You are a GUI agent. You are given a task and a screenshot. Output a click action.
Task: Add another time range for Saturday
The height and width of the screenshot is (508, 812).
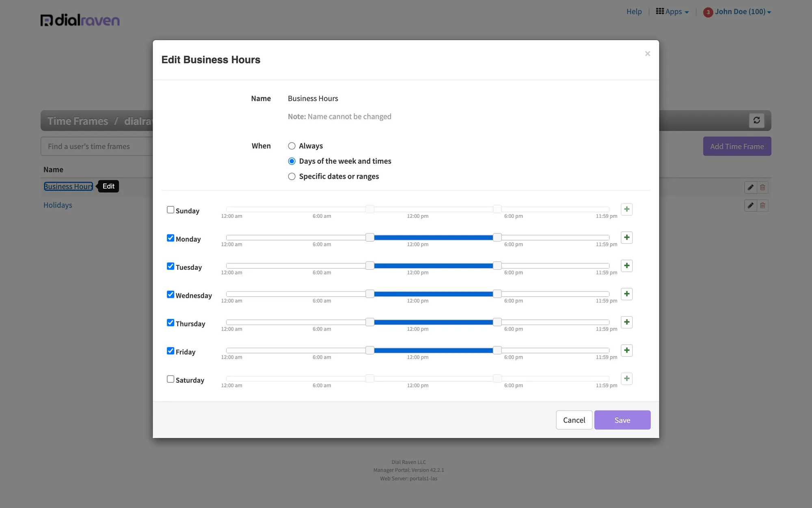tap(626, 379)
